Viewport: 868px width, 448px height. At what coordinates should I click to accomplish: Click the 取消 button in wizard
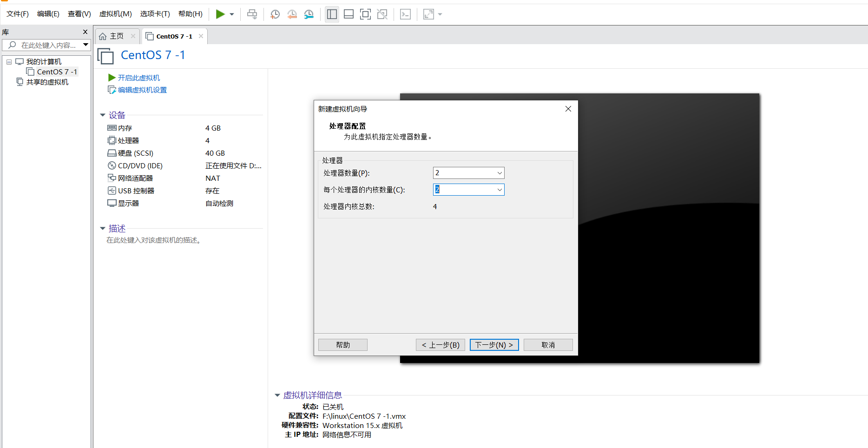pyautogui.click(x=548, y=345)
